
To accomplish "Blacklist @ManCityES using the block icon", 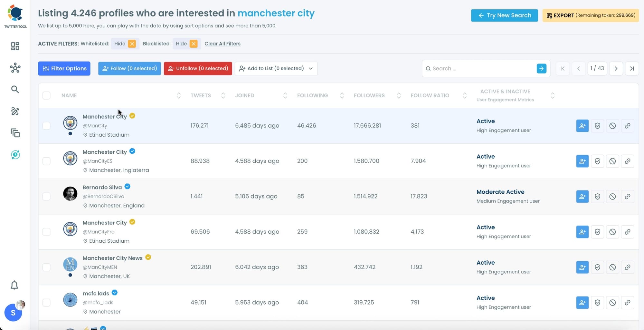I will pyautogui.click(x=612, y=161).
